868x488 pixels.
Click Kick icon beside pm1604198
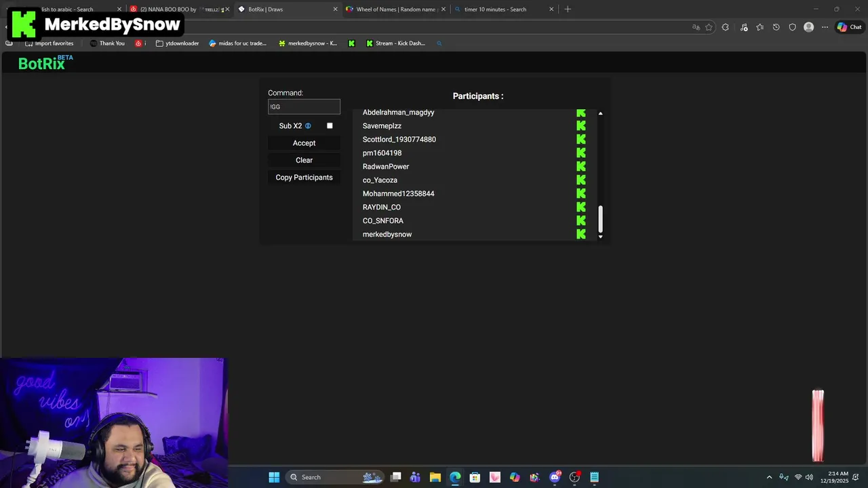581,153
